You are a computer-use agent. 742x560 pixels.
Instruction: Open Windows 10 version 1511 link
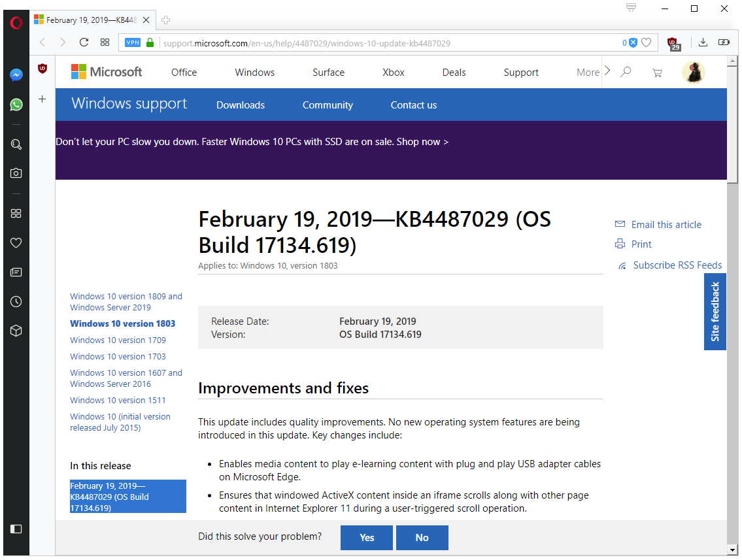click(118, 400)
